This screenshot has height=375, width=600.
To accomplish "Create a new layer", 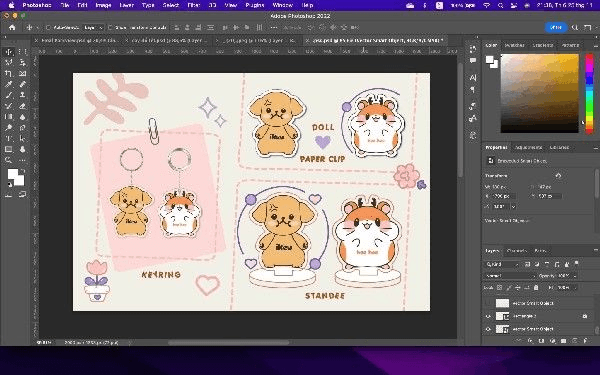I will click(574, 340).
